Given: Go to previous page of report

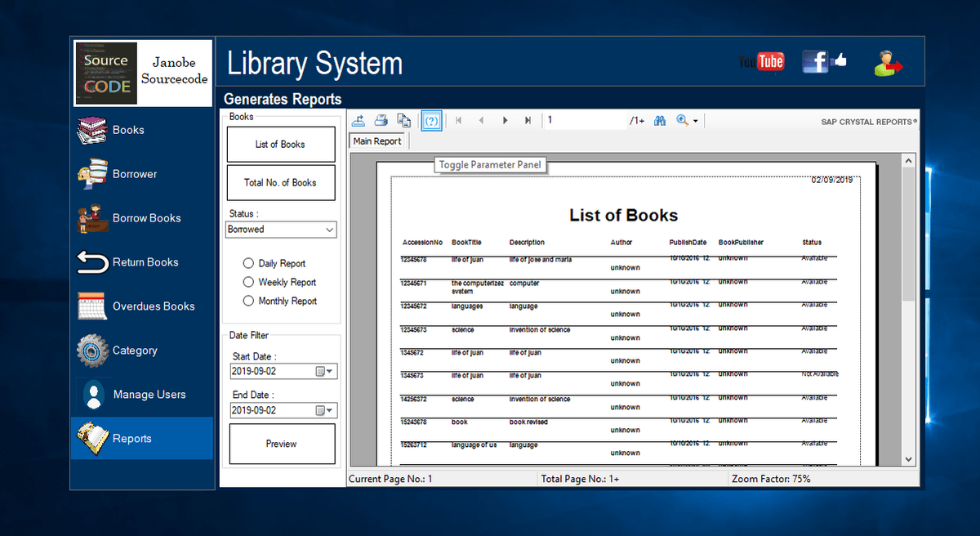Looking at the screenshot, I should [x=482, y=120].
